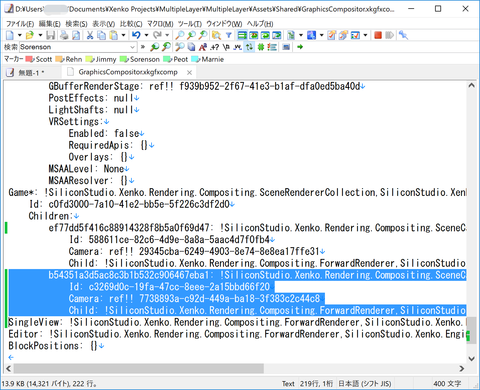The width and height of the screenshot is (480, 390).
Task: Click the gray play macro icon
Action: pyautogui.click(x=389, y=35)
